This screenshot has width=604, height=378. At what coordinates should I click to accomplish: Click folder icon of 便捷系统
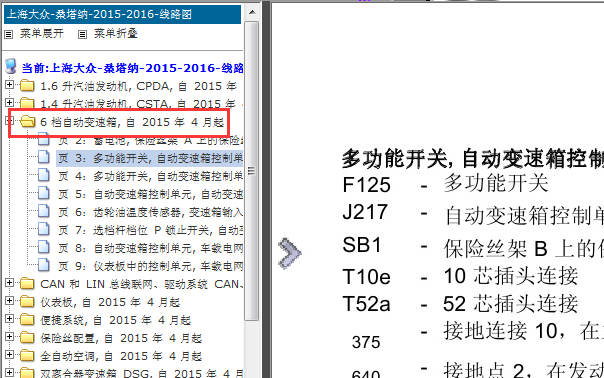click(27, 319)
